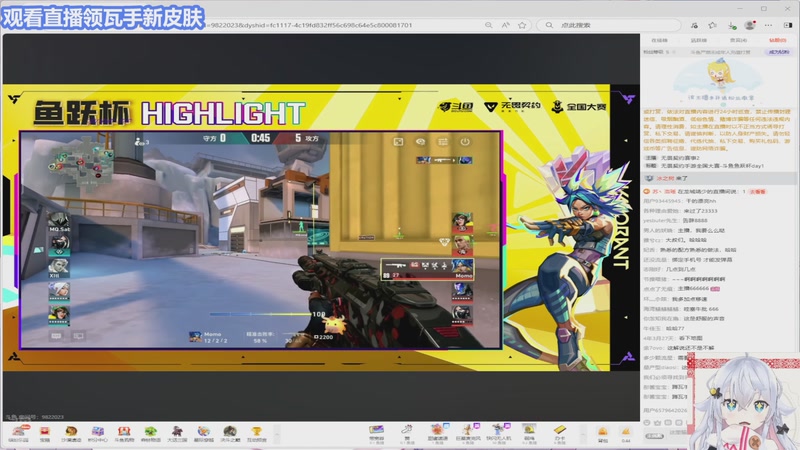
Task: Click the 点此搜索 search box
Action: coord(610,25)
